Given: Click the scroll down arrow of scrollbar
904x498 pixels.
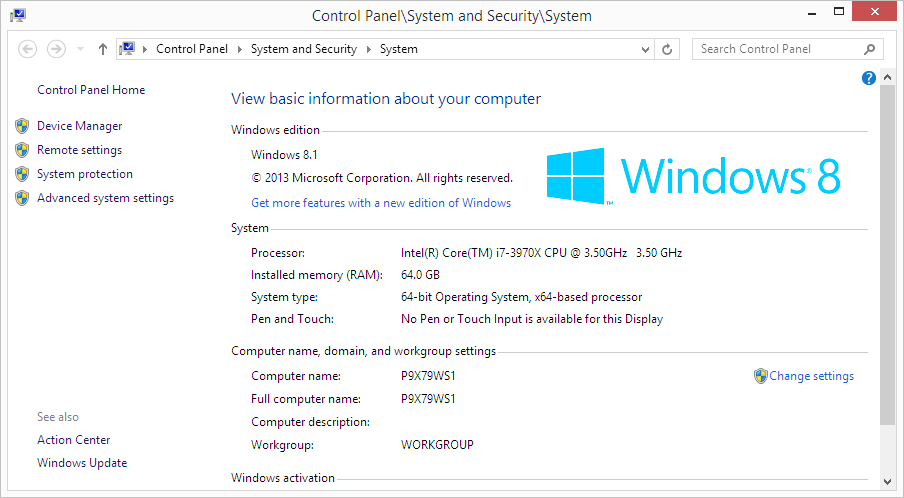Looking at the screenshot, I should click(888, 481).
